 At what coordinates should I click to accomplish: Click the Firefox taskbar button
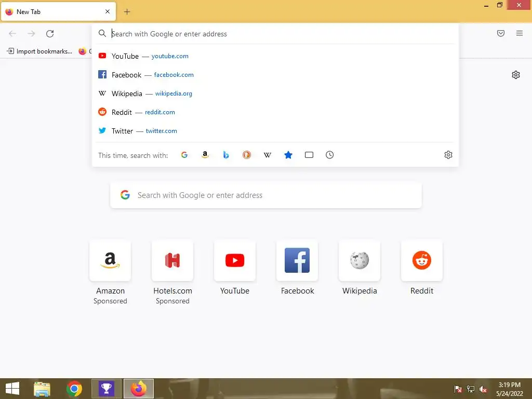coord(138,389)
